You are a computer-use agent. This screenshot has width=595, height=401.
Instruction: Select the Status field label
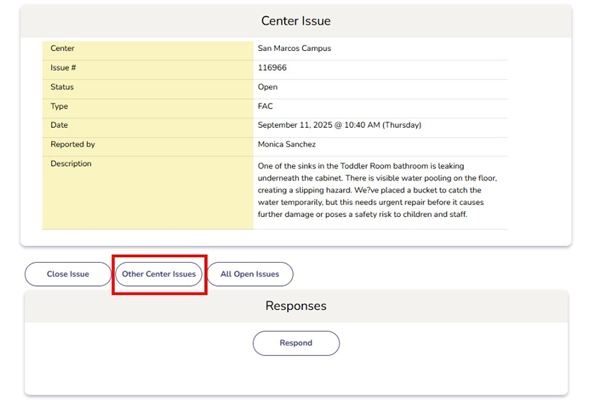[62, 87]
